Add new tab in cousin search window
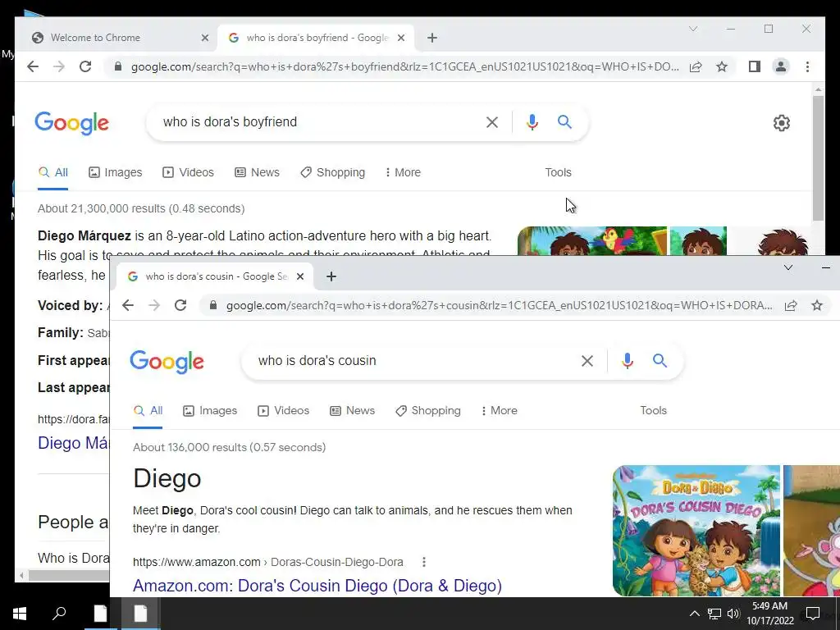840x630 pixels. [331, 276]
